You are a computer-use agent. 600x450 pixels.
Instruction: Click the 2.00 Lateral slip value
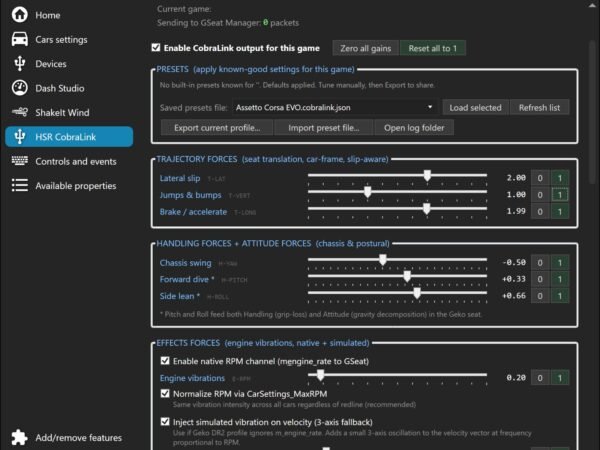click(x=516, y=178)
